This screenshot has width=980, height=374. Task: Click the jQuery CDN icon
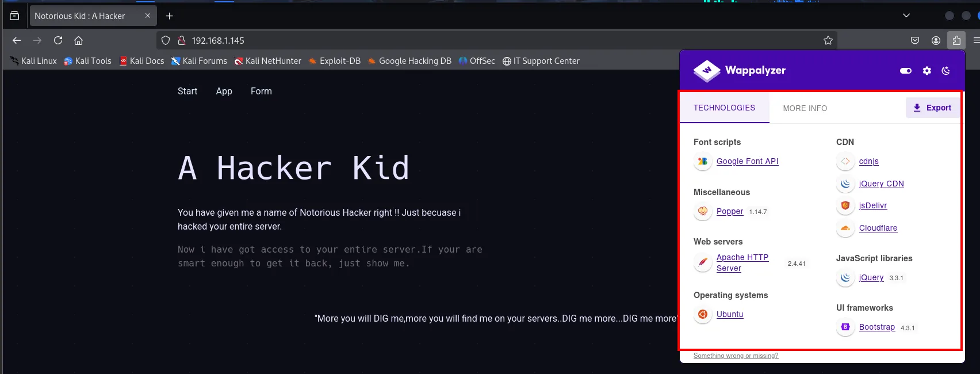[x=845, y=184]
